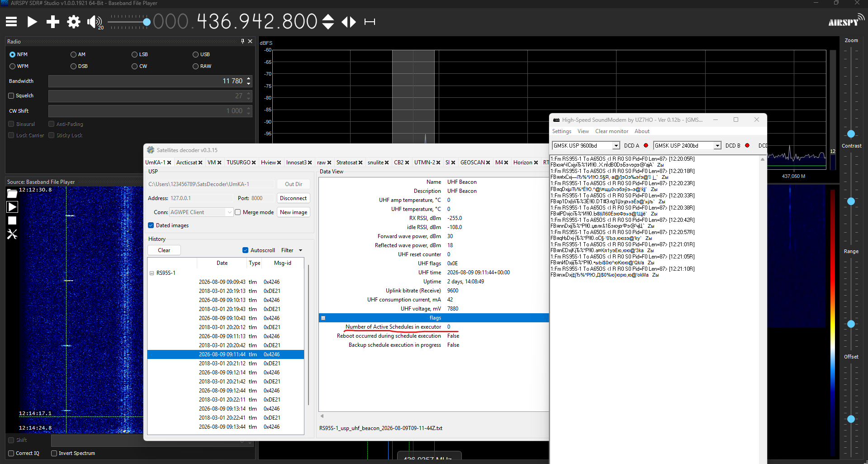The image size is (868, 464).
Task: Select AM demodulation mode
Action: pyautogui.click(x=73, y=54)
